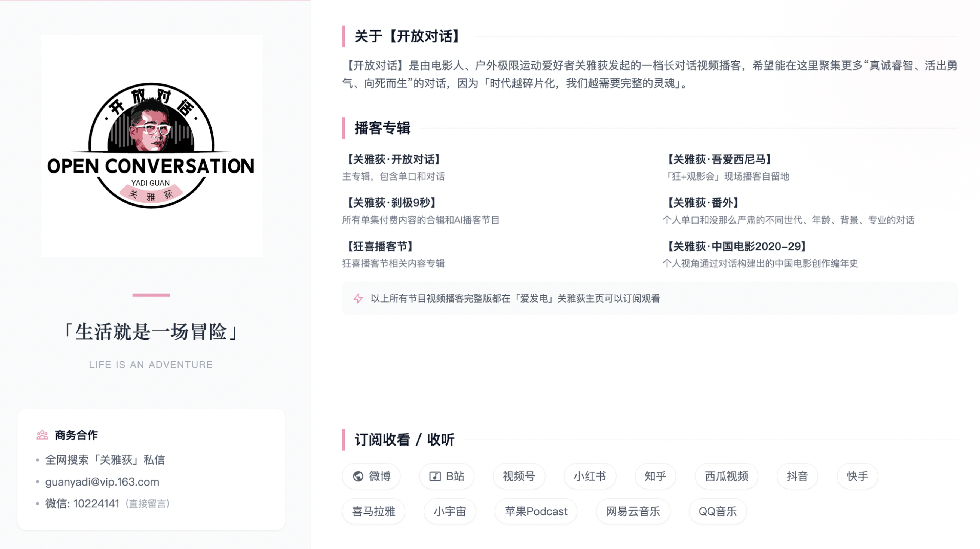The height and width of the screenshot is (549, 980).
Task: Visit the 抖音 channel
Action: pos(797,476)
